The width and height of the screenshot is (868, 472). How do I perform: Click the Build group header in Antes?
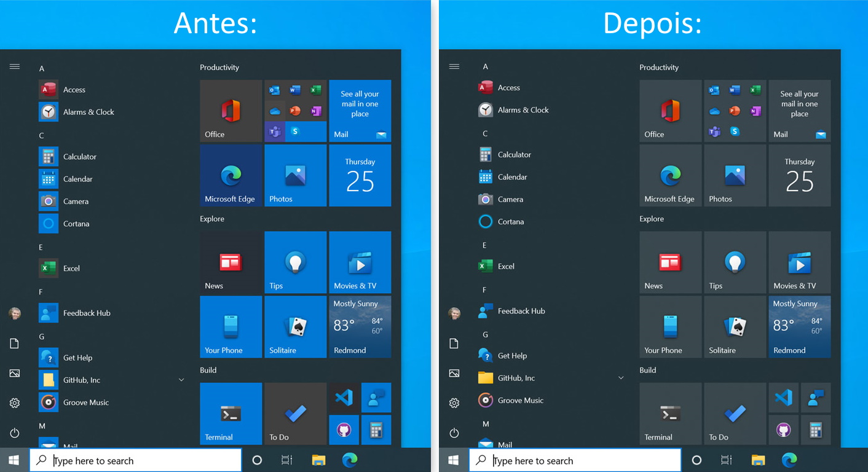(x=208, y=370)
